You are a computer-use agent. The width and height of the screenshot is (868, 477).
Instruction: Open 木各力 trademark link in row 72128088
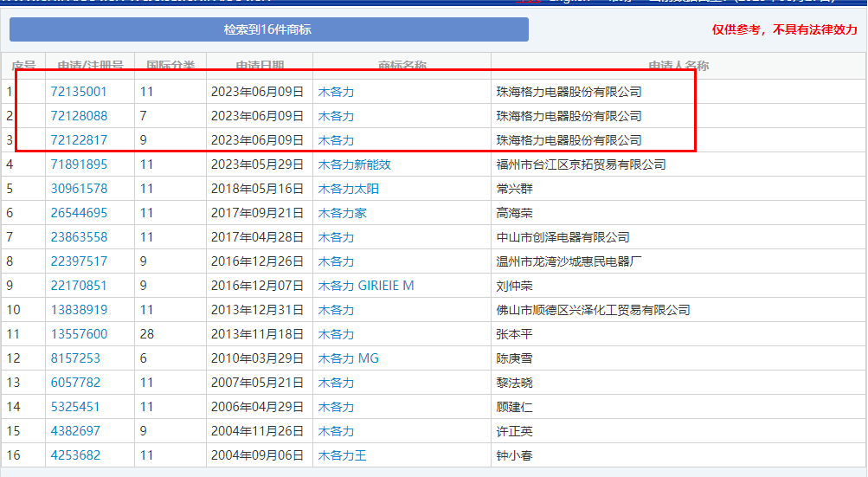336,116
